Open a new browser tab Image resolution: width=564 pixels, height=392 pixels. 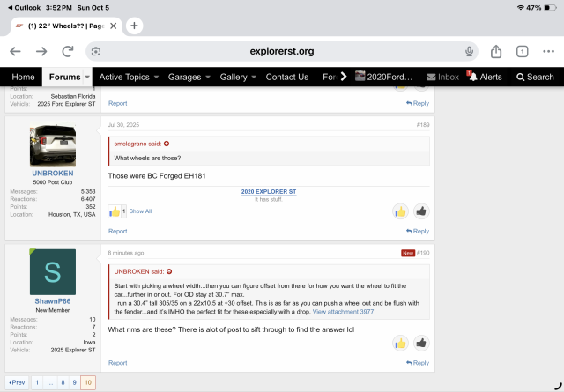tap(135, 26)
